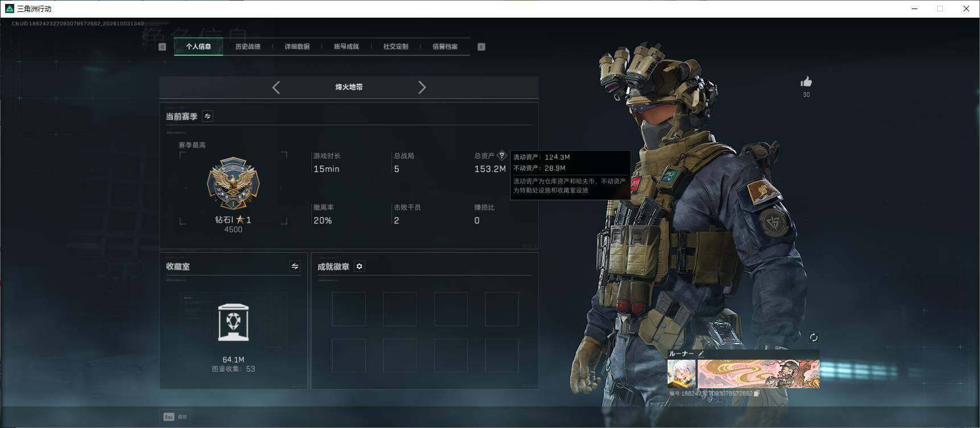
Task: Open the 信誉档案 tab
Action: coord(445,47)
